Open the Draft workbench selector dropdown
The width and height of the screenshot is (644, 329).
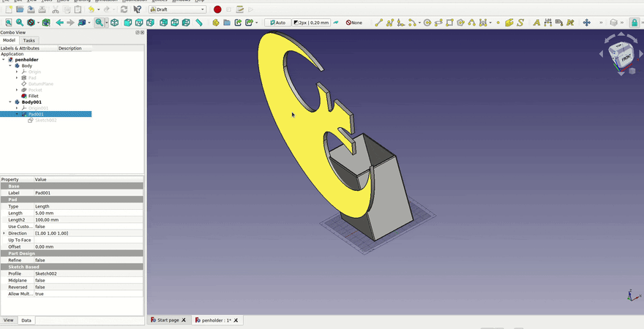177,10
